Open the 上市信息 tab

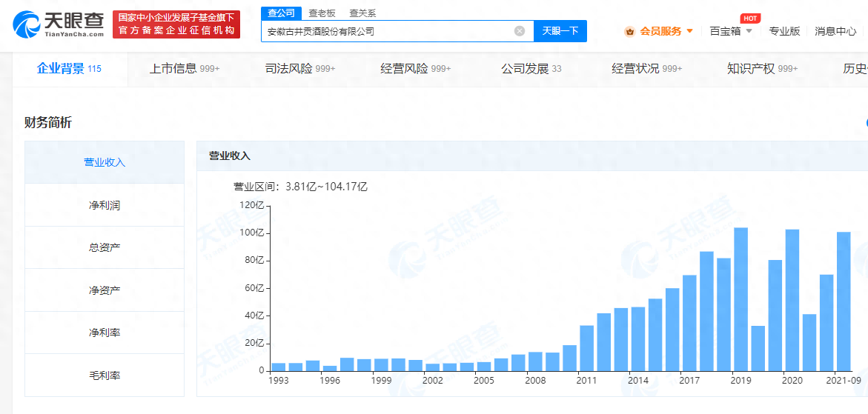[185, 69]
